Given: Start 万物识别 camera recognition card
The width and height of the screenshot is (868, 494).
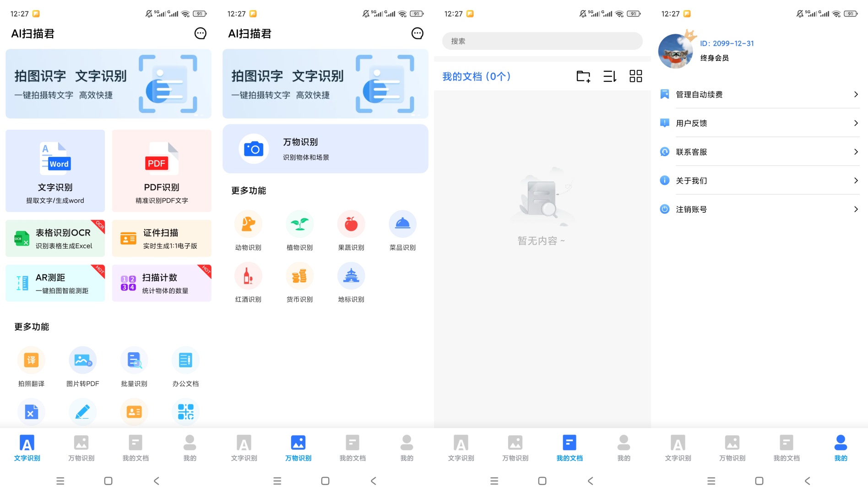Looking at the screenshot, I should 325,149.
